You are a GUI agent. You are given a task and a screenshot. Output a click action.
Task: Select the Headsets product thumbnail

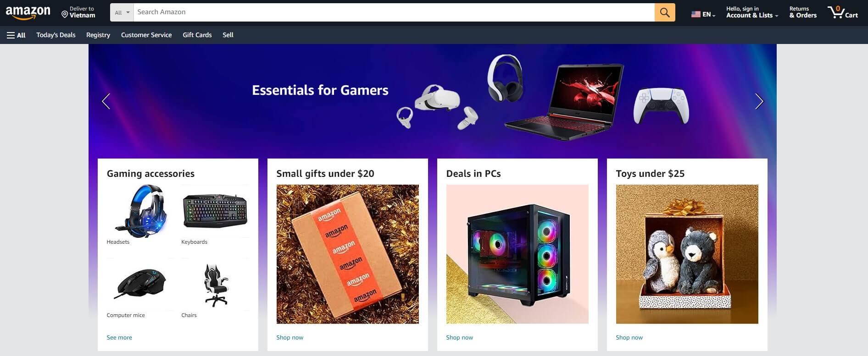pos(140,211)
